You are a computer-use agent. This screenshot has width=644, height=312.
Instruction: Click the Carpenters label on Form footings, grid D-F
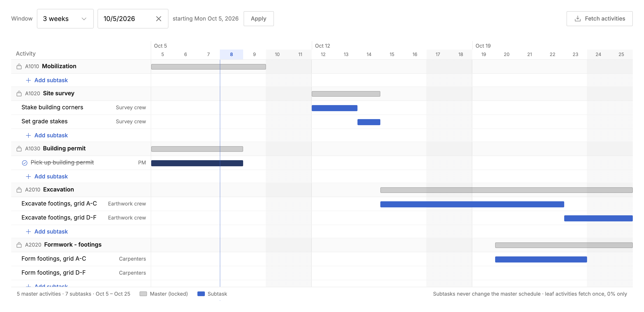[132, 273]
